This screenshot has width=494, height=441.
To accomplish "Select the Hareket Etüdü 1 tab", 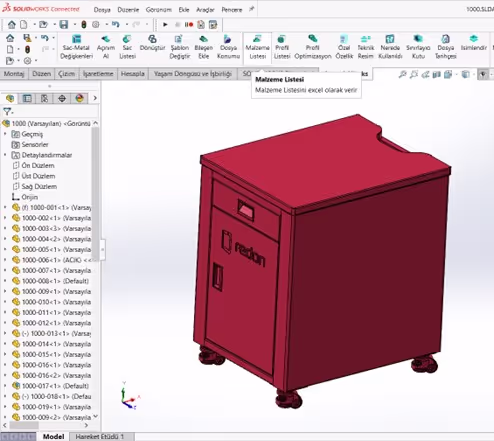I will coord(100,436).
